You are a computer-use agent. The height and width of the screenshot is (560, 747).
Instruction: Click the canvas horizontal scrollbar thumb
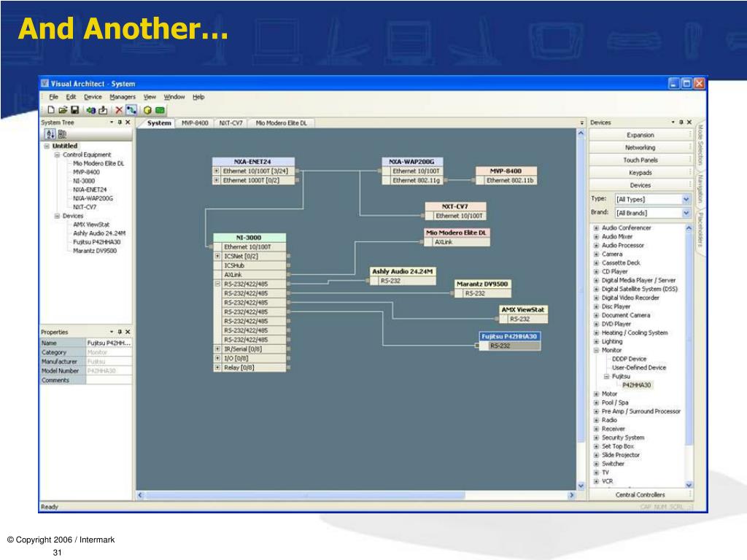[x=305, y=495]
